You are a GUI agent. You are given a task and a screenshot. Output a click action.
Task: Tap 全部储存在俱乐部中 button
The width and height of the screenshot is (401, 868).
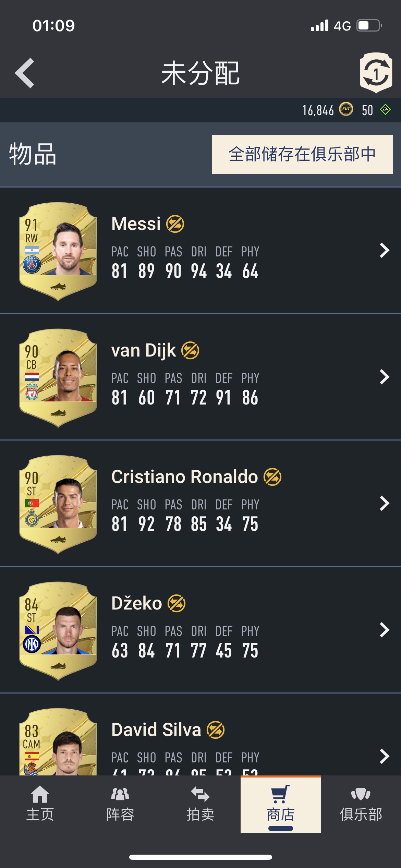(302, 154)
